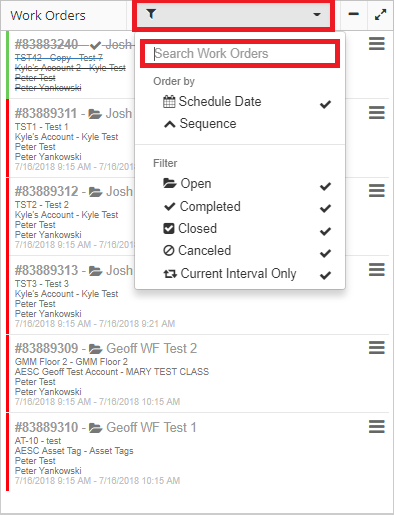Open work order #83889310 Geoff WF Test 1
This screenshot has height=515, width=395.
tap(106, 427)
